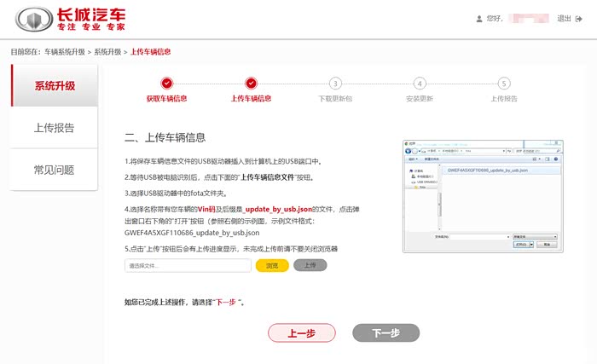Click the red 下一步 text in the note
The width and height of the screenshot is (597, 364).
(x=226, y=303)
